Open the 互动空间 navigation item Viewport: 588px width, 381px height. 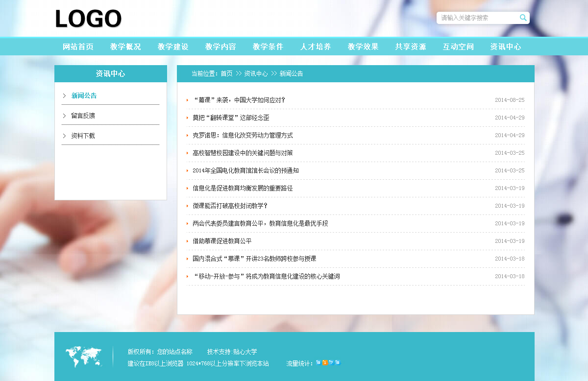pyautogui.click(x=458, y=47)
